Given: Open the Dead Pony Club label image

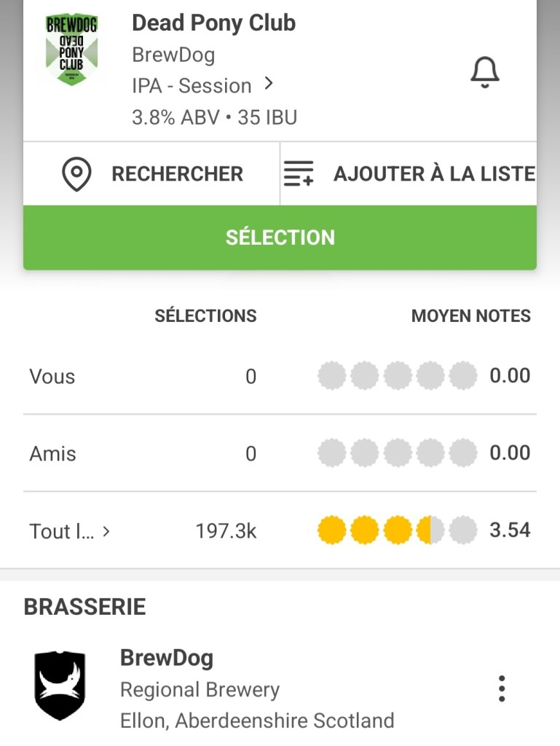Looking at the screenshot, I should 71,50.
